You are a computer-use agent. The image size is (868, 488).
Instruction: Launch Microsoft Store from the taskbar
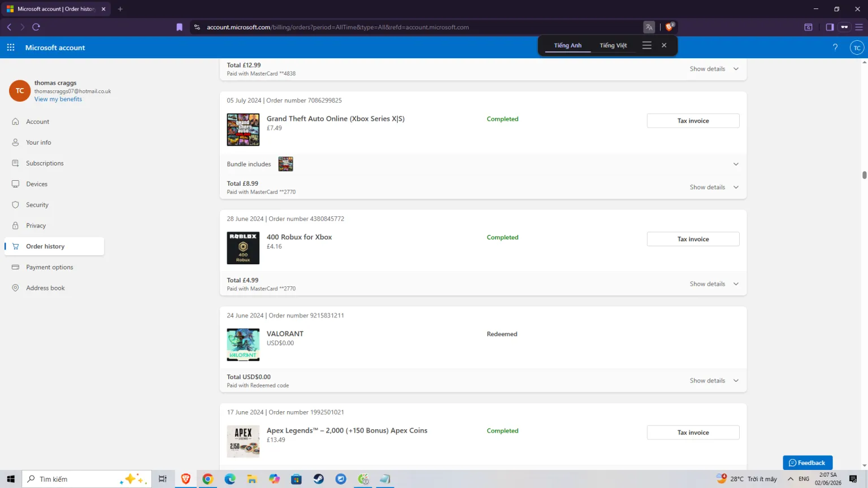[x=297, y=479]
